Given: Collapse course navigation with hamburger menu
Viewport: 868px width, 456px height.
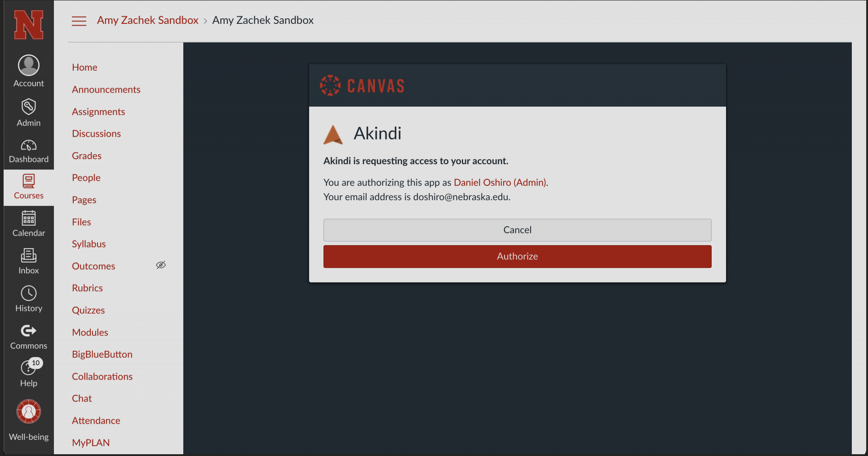Looking at the screenshot, I should (x=79, y=21).
